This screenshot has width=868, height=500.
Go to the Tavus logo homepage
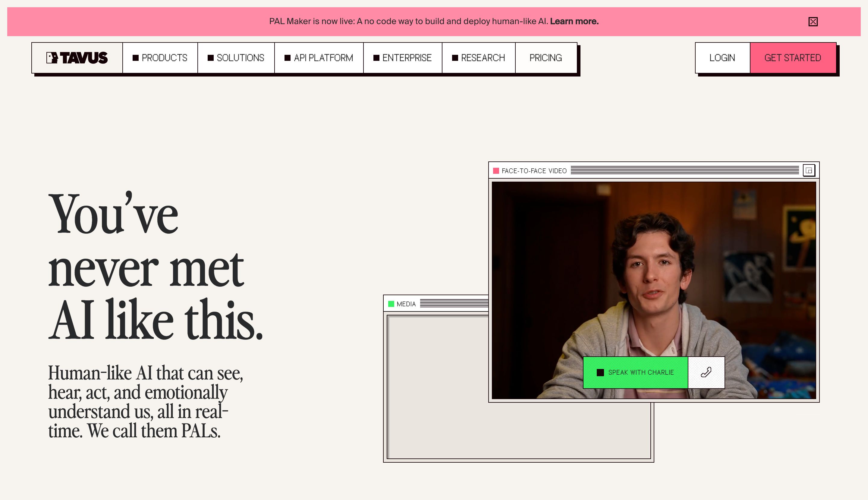77,58
